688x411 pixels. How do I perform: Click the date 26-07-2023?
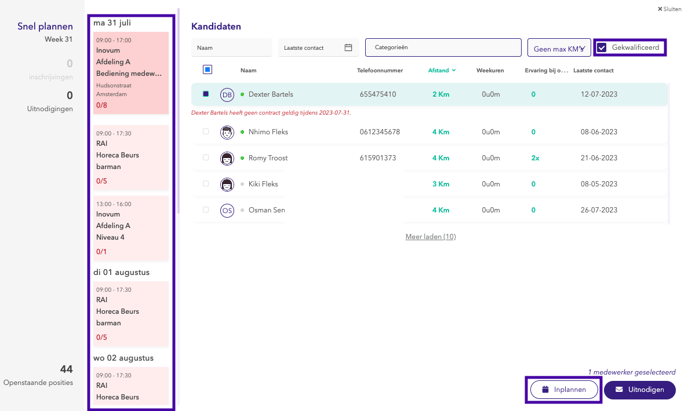[x=599, y=210]
